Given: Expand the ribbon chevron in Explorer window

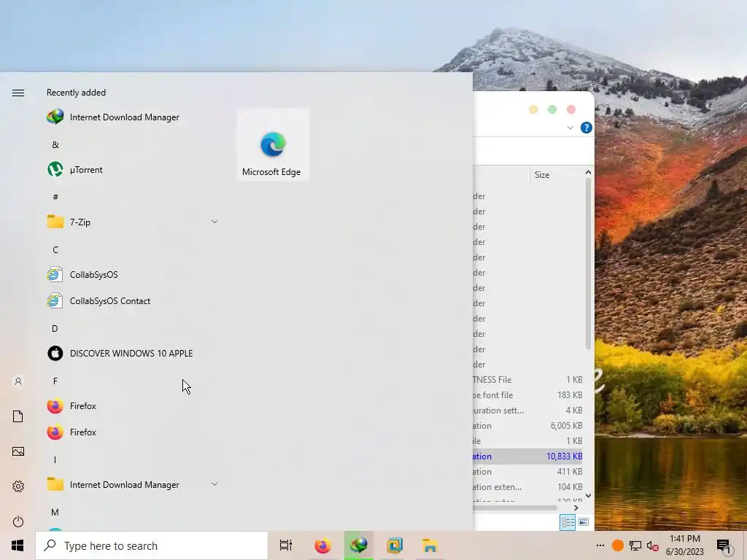Looking at the screenshot, I should tap(570, 128).
